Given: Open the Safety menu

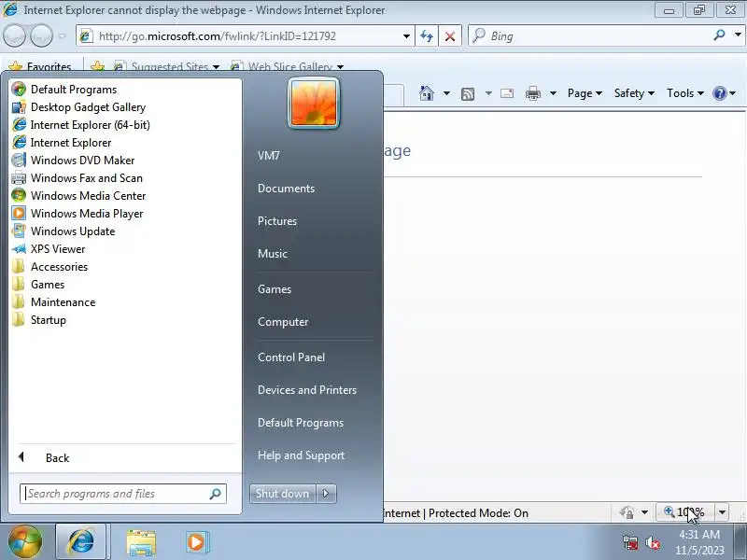Looking at the screenshot, I should 634,93.
